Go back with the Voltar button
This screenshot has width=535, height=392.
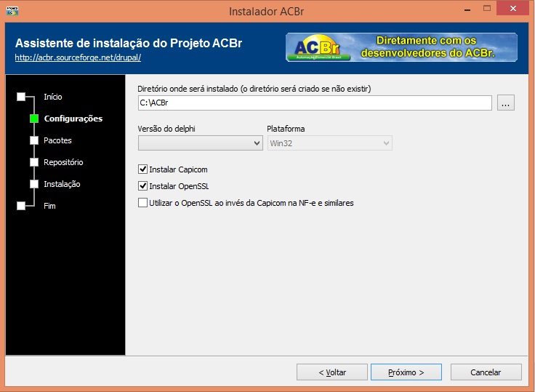tap(332, 372)
